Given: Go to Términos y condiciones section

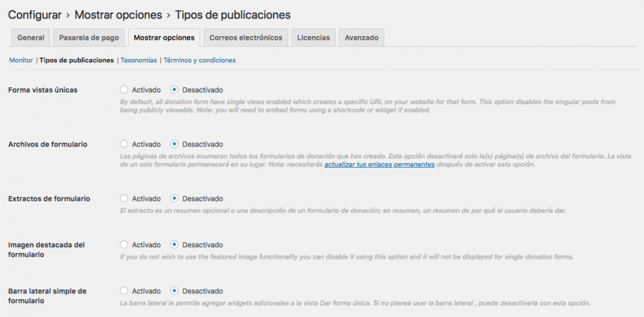Looking at the screenshot, I should [199, 60].
